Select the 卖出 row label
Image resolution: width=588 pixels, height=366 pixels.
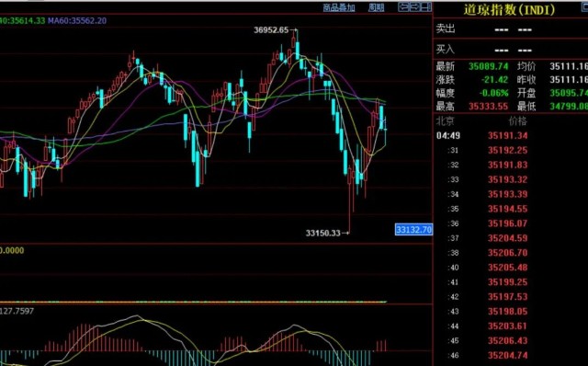pos(445,29)
